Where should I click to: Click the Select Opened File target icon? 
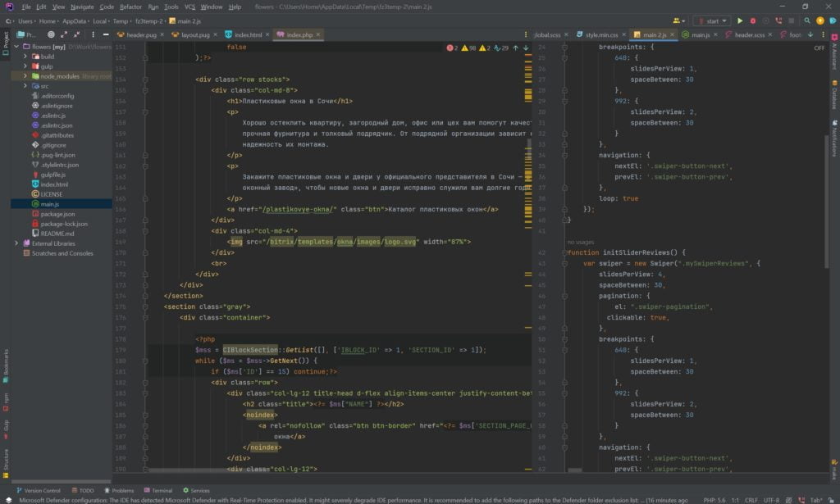51,35
